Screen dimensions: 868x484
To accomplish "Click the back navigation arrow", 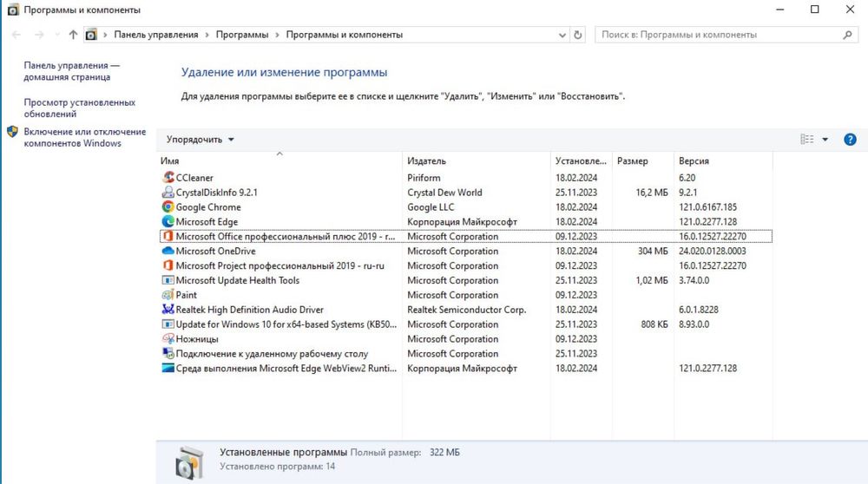I will [x=16, y=35].
